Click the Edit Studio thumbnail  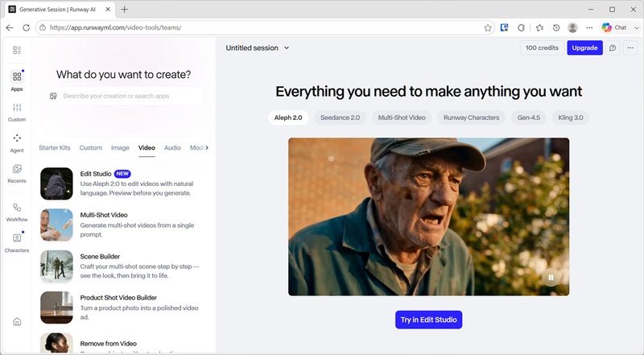coord(56,184)
